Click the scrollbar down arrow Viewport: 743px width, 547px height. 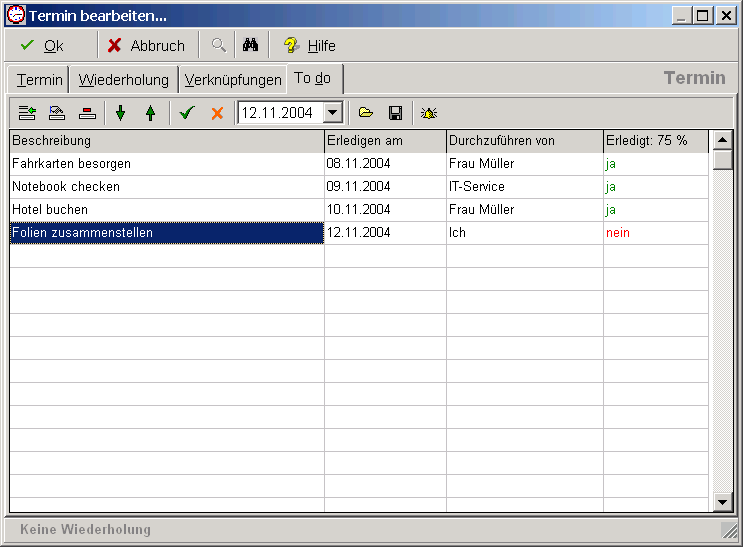click(x=723, y=502)
